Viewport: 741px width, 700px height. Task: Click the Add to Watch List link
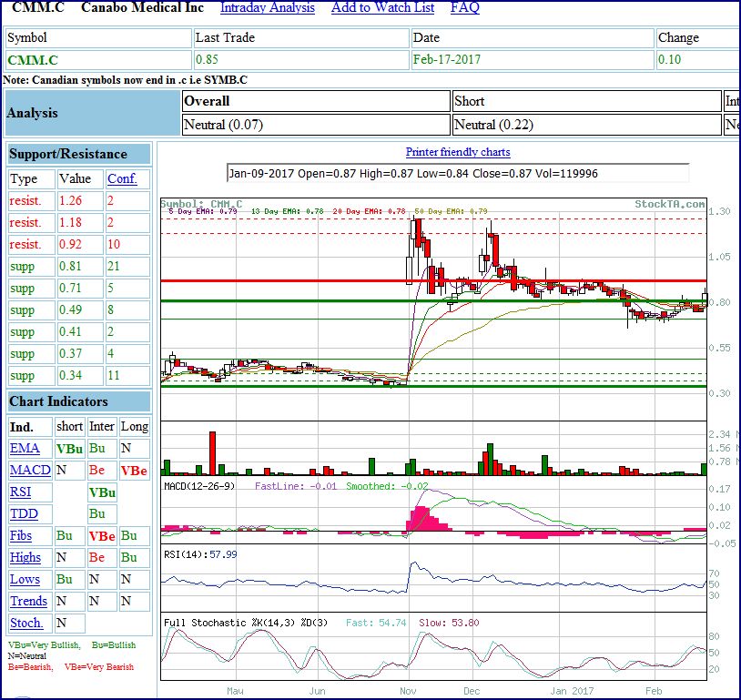pos(382,7)
